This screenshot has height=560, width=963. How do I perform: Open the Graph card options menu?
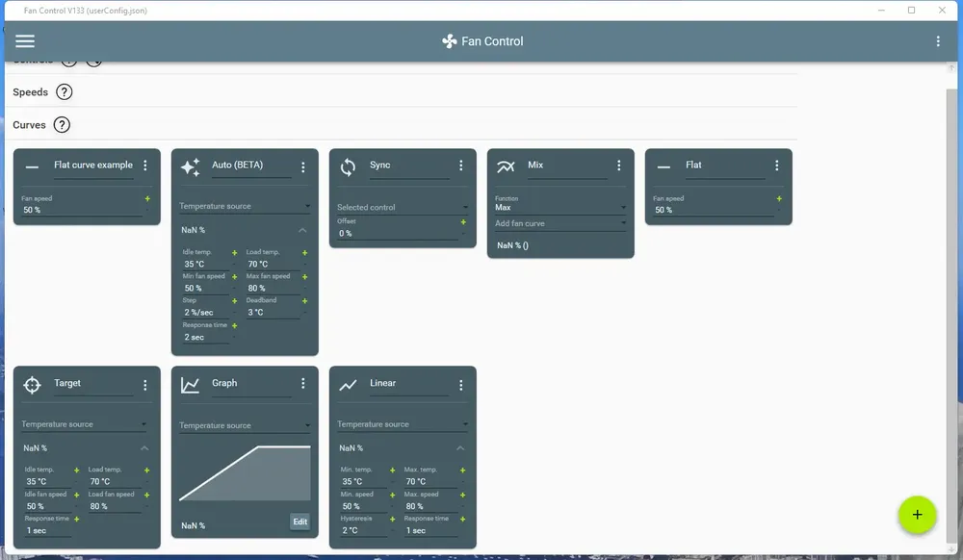point(302,383)
